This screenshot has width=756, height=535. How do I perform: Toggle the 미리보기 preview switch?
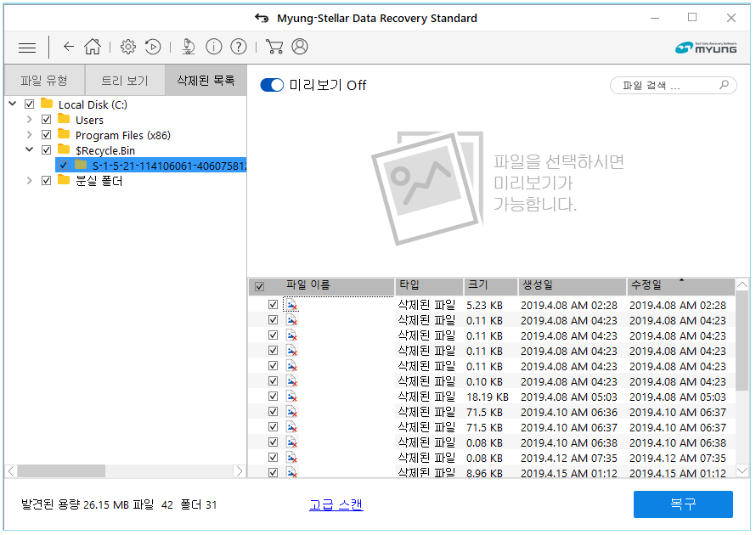point(272,85)
